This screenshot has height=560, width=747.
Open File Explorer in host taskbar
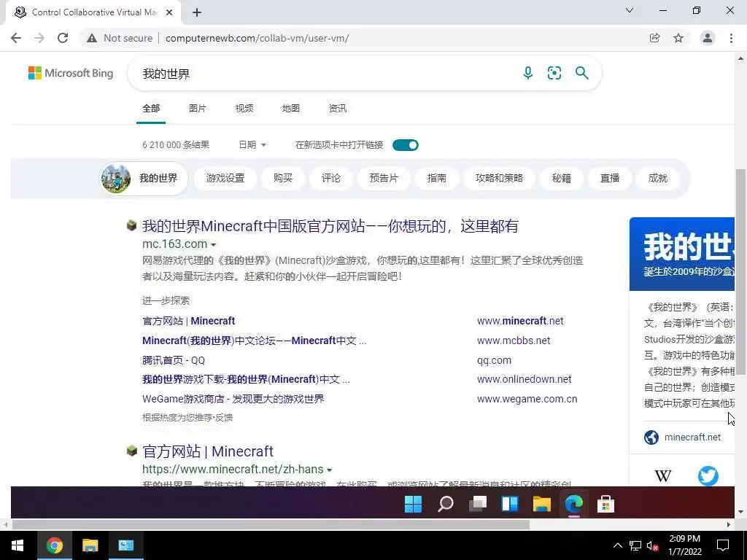click(x=90, y=545)
